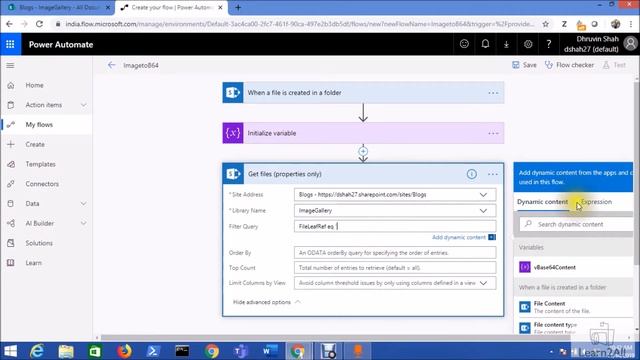Save the flow
The image size is (640, 360).
click(524, 65)
